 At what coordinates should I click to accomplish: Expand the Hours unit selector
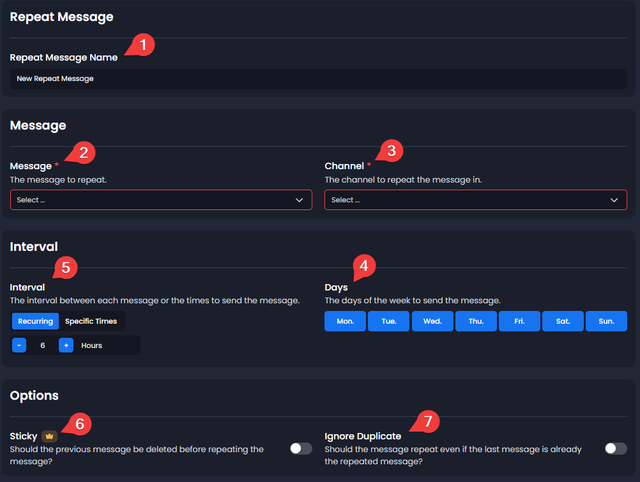tap(108, 345)
